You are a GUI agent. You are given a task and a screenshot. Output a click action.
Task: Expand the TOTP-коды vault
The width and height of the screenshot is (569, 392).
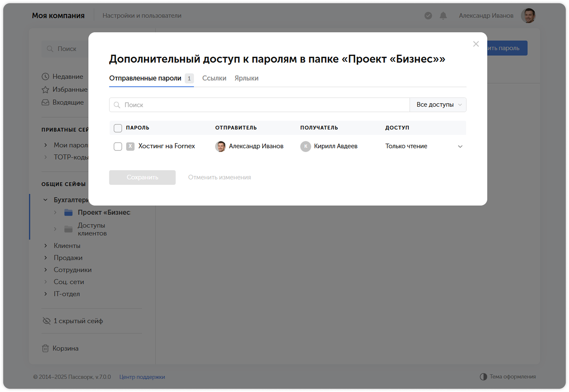(x=46, y=157)
